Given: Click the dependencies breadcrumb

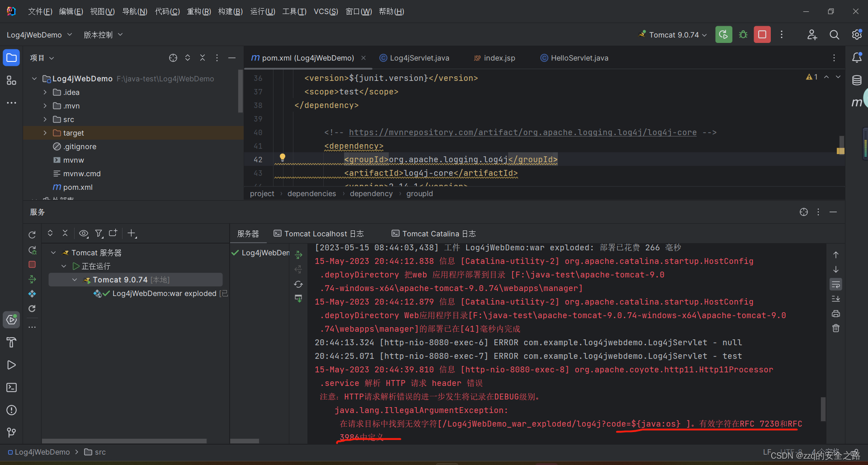Looking at the screenshot, I should click(311, 193).
